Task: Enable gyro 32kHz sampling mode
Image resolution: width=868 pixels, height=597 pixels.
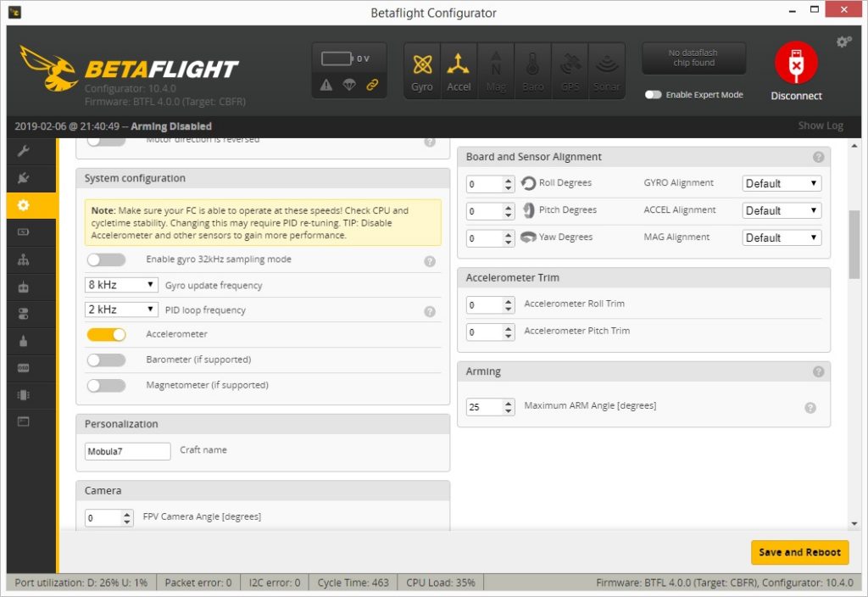Action: (x=106, y=259)
